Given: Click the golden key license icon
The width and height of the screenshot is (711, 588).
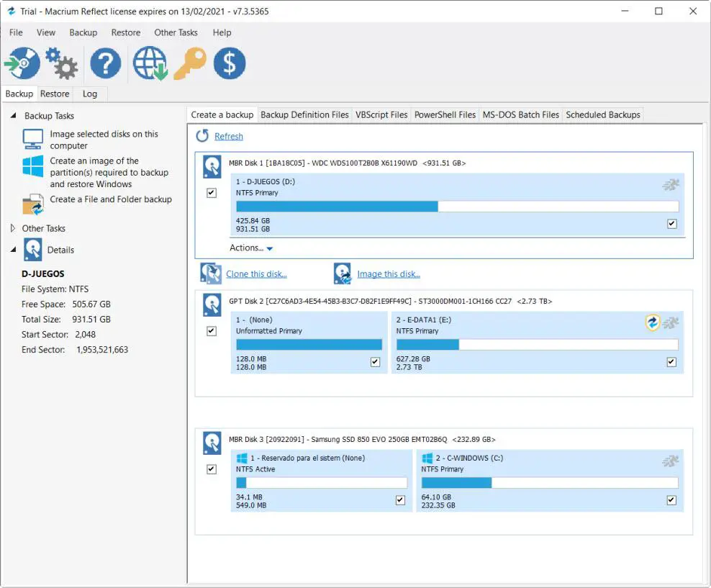Looking at the screenshot, I should point(189,64).
